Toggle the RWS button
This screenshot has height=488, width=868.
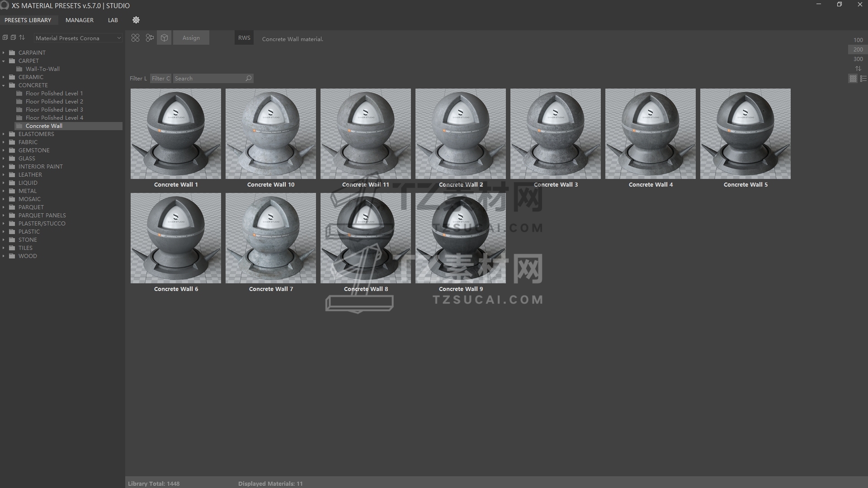pyautogui.click(x=244, y=38)
